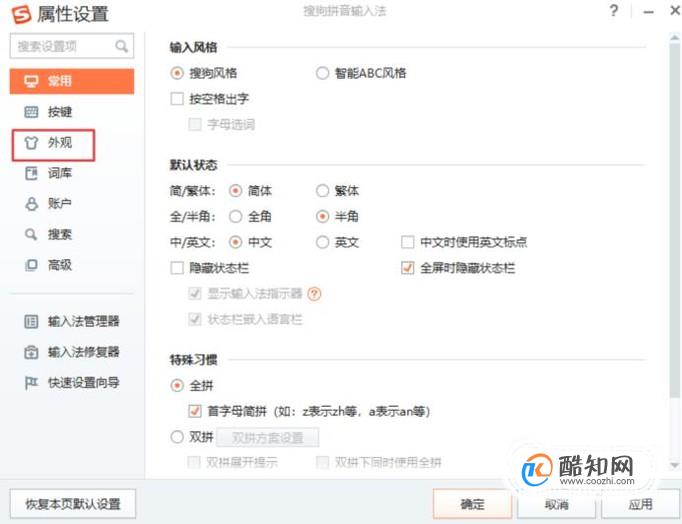Confirm with the 确定 button
682x524 pixels.
[x=472, y=504]
